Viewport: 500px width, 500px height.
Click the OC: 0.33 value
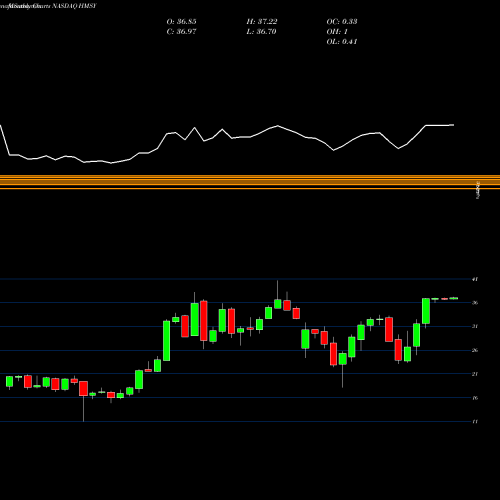342,22
